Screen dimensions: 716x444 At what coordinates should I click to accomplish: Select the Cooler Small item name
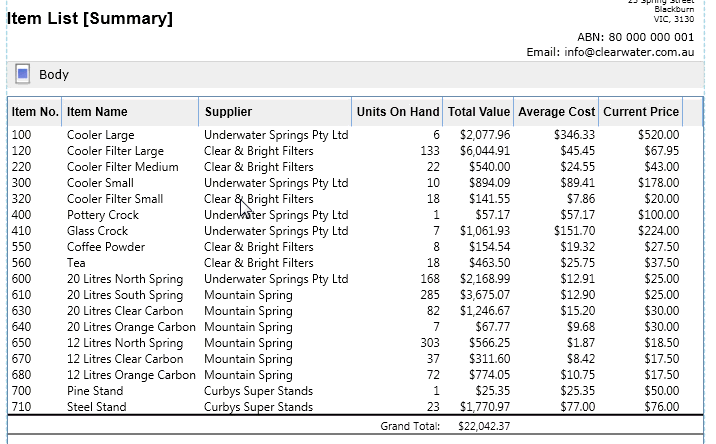coord(100,183)
